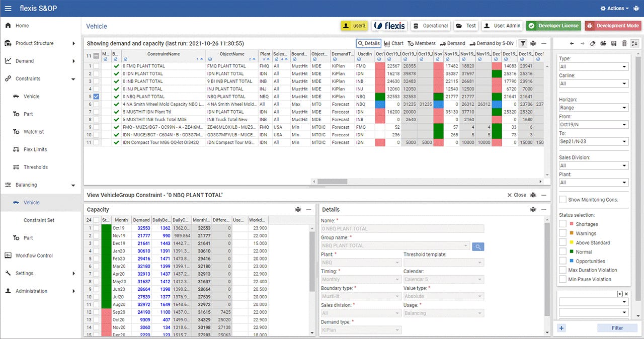The width and height of the screenshot is (644, 339).
Task: Toggle Opportunities status checkbox
Action: point(562,261)
